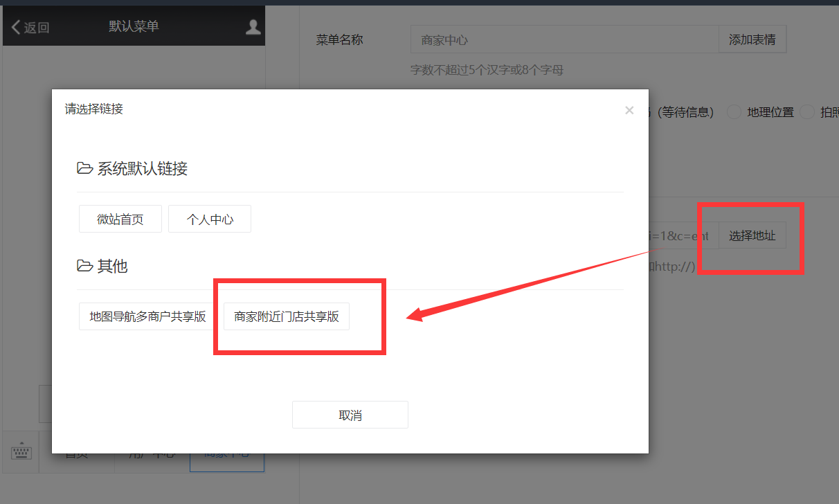Click the 请选择链接 dialog title
The height and width of the screenshot is (504, 839).
point(94,109)
